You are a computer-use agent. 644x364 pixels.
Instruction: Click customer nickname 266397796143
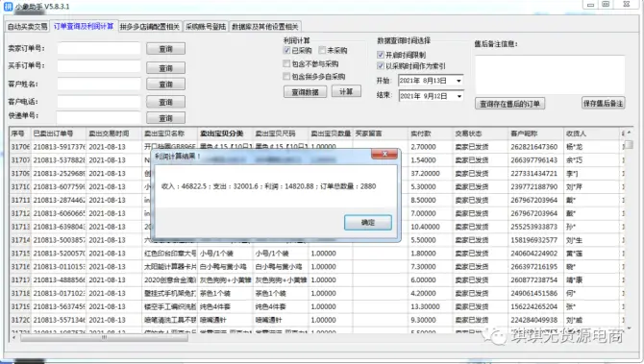point(536,160)
